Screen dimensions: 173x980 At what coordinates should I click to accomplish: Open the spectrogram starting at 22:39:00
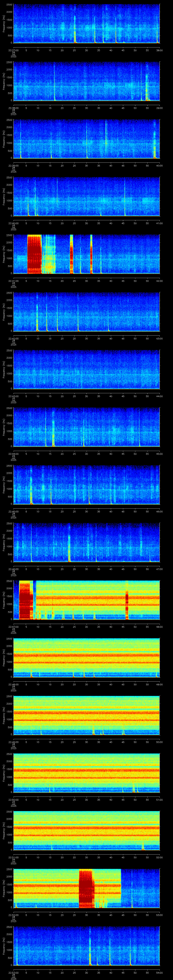(86, 139)
